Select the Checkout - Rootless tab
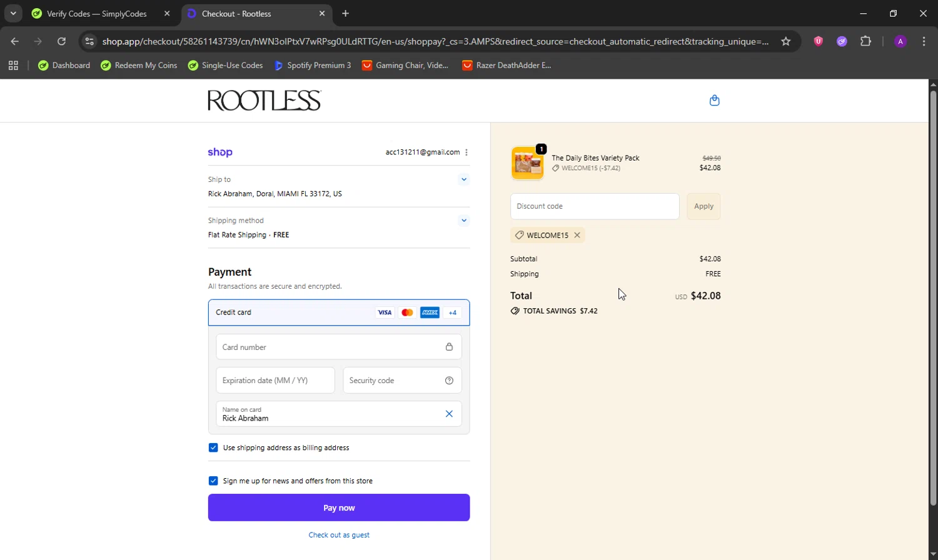 (x=256, y=13)
